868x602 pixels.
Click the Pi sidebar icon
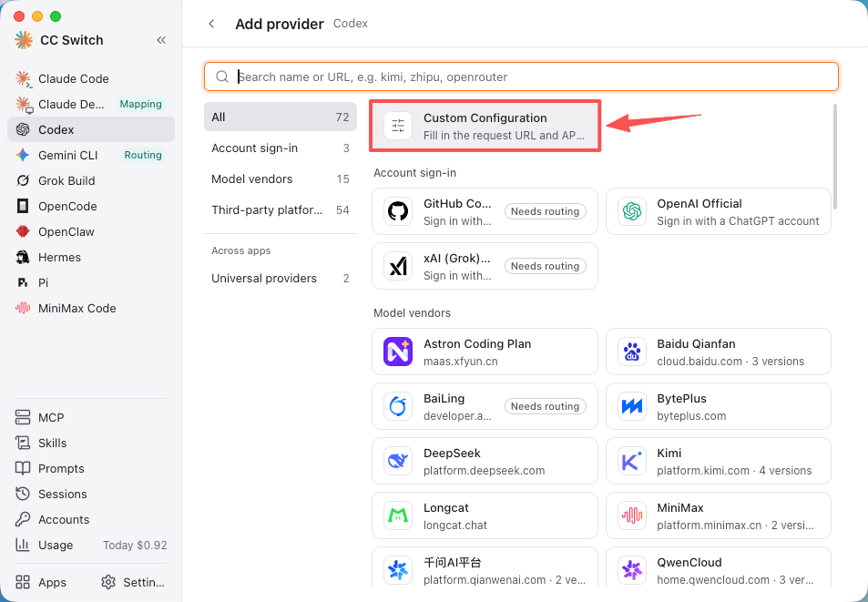[23, 282]
